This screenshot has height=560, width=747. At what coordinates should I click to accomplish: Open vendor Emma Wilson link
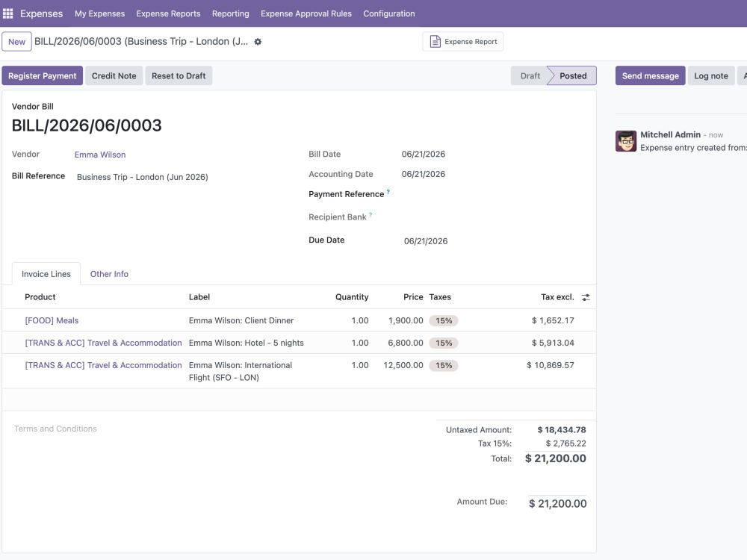100,155
